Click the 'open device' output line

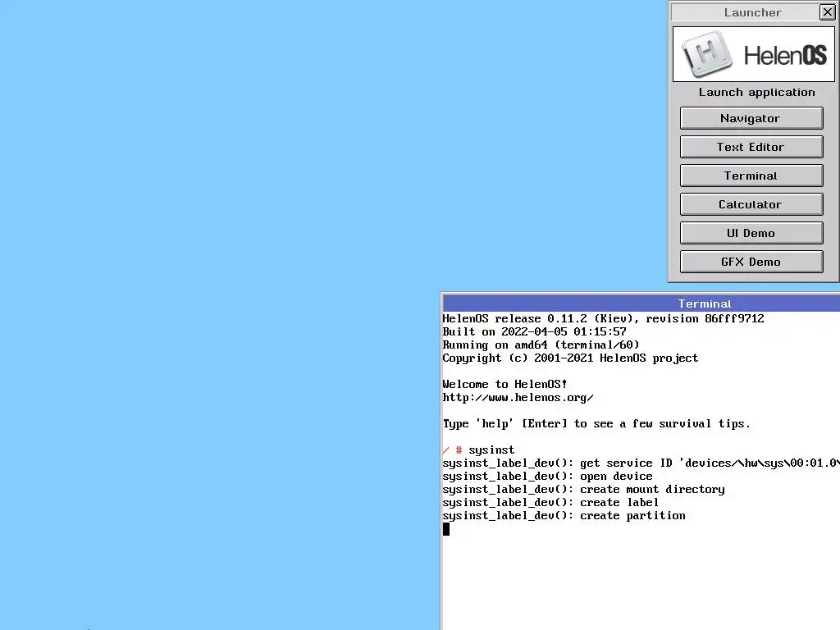coord(547,477)
